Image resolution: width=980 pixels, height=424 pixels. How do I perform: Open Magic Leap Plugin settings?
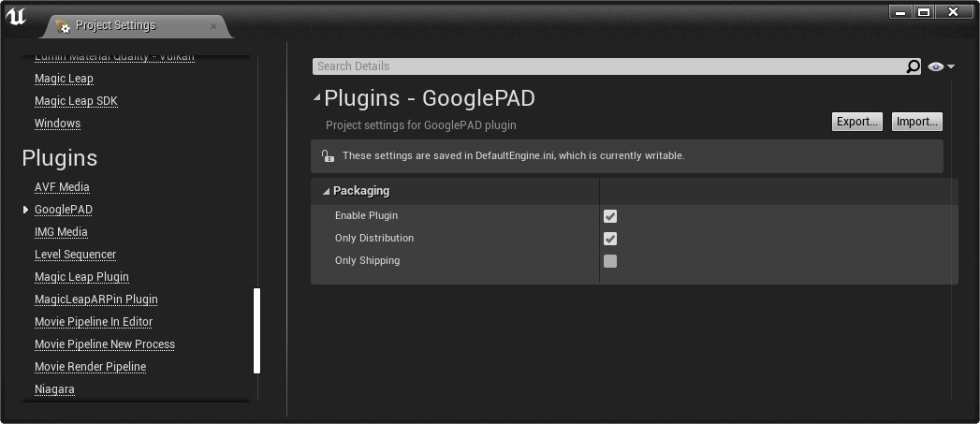point(81,277)
